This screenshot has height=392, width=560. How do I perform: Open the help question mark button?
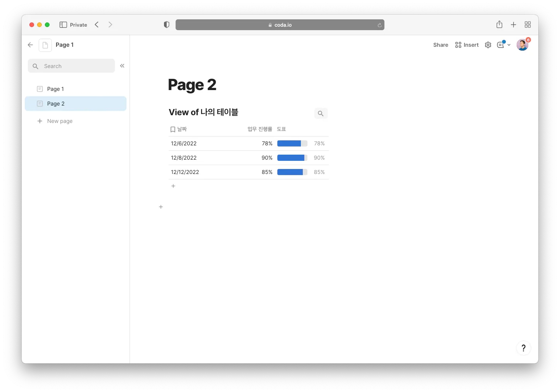tap(523, 348)
